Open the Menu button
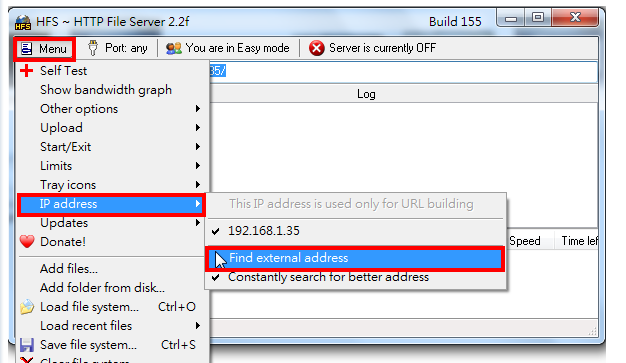The width and height of the screenshot is (626, 363). [44, 49]
